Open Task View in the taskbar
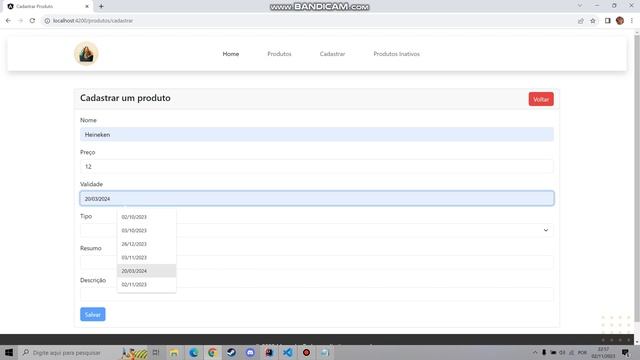The image size is (640, 360). [x=156, y=353]
